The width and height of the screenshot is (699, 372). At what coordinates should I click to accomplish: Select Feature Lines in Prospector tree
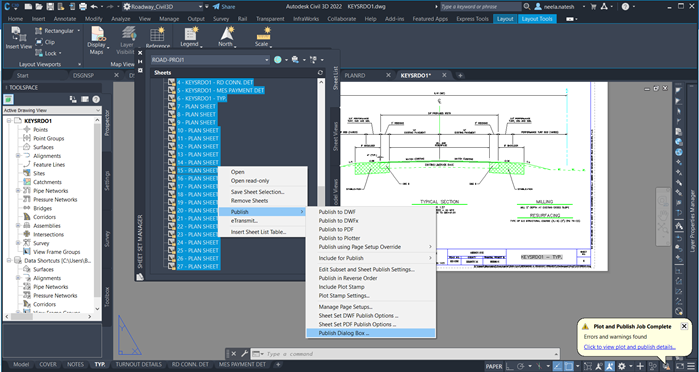click(x=49, y=165)
